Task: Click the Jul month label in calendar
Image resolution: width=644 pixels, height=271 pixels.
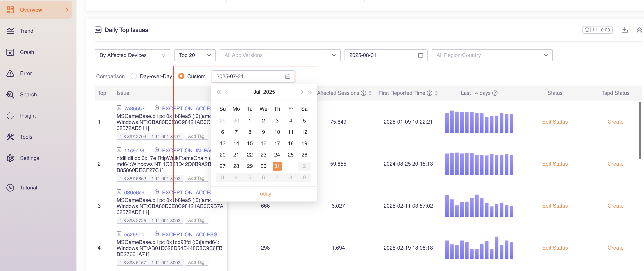Action: coord(257,92)
